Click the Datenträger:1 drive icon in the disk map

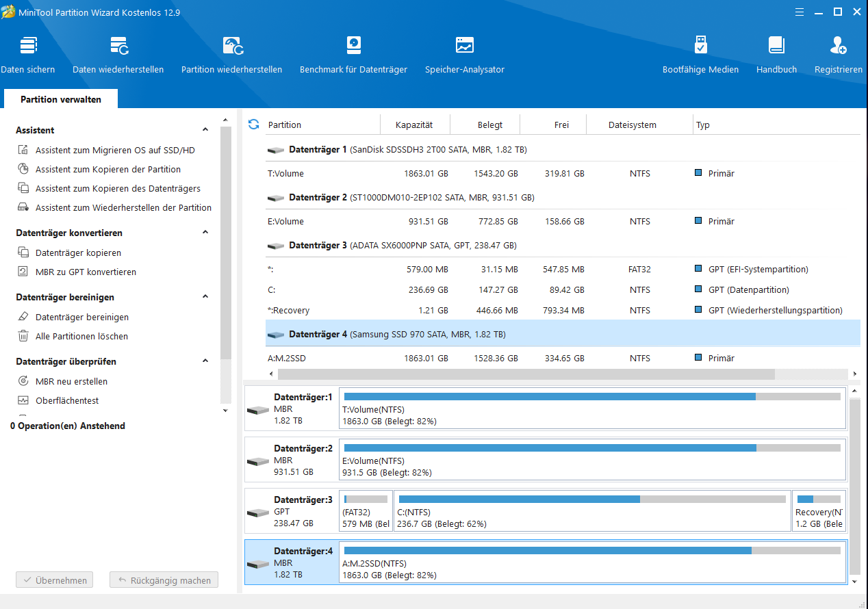pyautogui.click(x=258, y=410)
